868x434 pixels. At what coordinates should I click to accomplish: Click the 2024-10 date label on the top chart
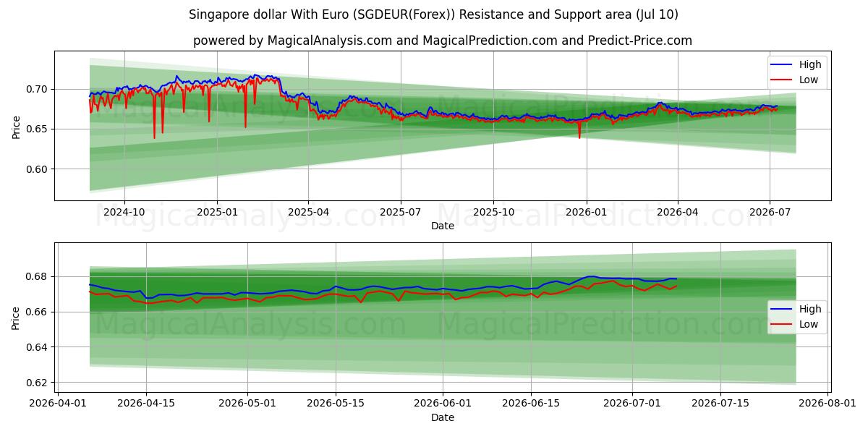pyautogui.click(x=124, y=212)
